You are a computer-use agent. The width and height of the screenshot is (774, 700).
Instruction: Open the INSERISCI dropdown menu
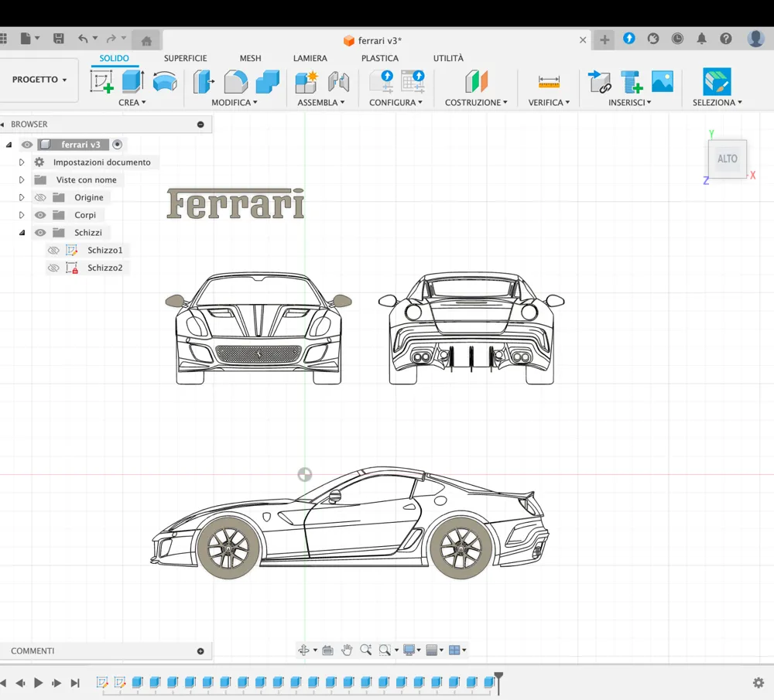630,103
